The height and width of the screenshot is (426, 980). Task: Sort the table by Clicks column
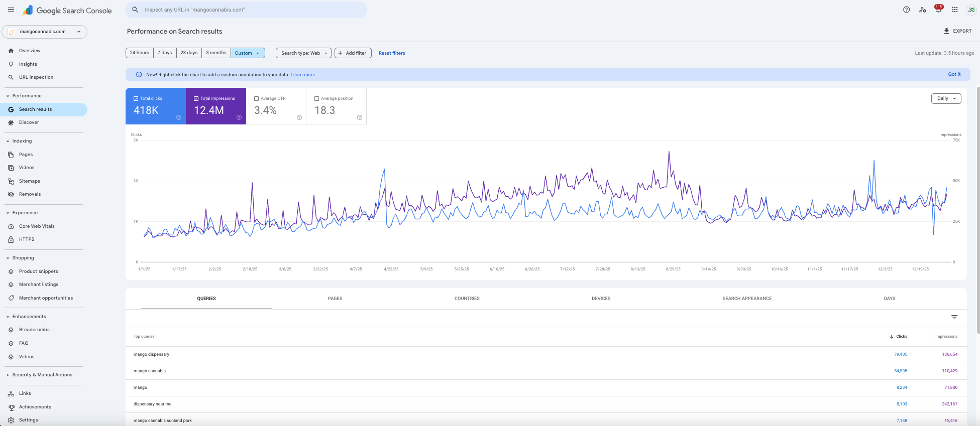point(898,337)
